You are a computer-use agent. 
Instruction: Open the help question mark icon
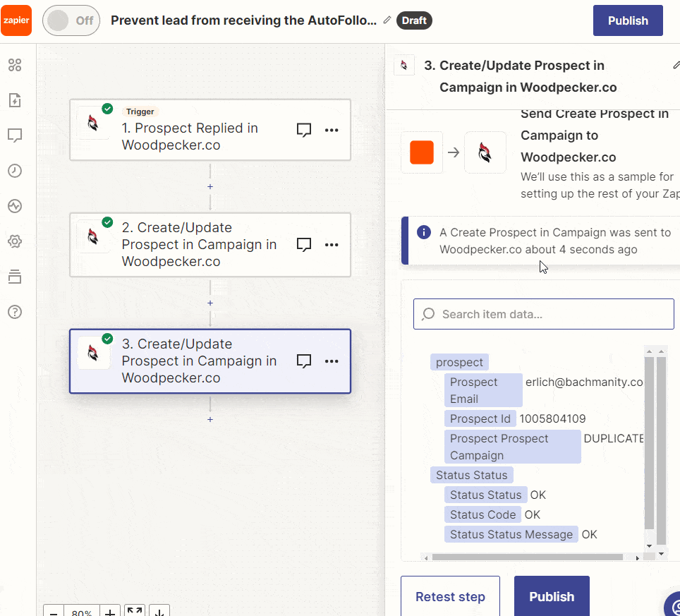[x=15, y=312]
